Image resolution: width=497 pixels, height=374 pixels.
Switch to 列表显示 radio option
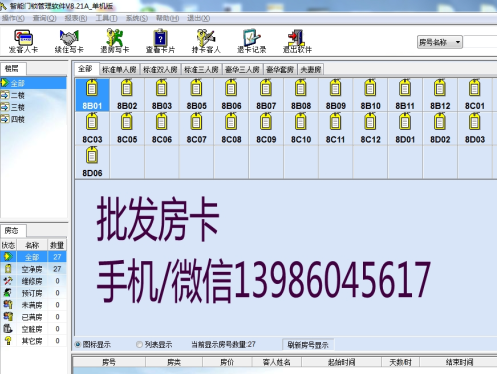pos(140,345)
